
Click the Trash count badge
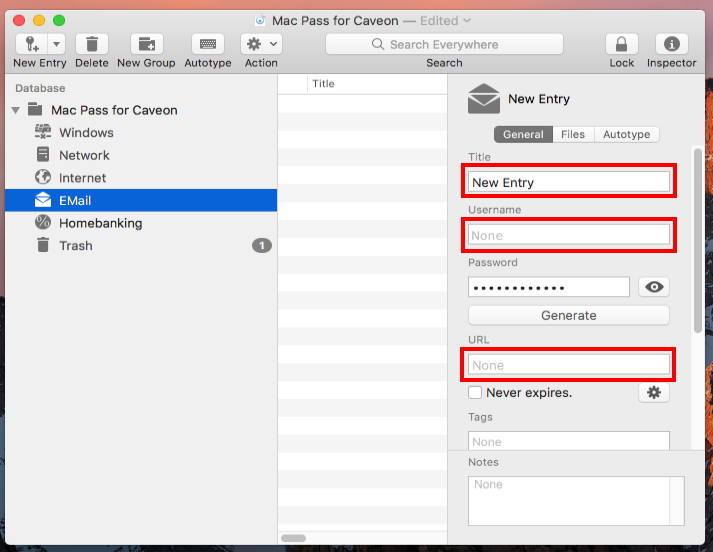point(262,246)
